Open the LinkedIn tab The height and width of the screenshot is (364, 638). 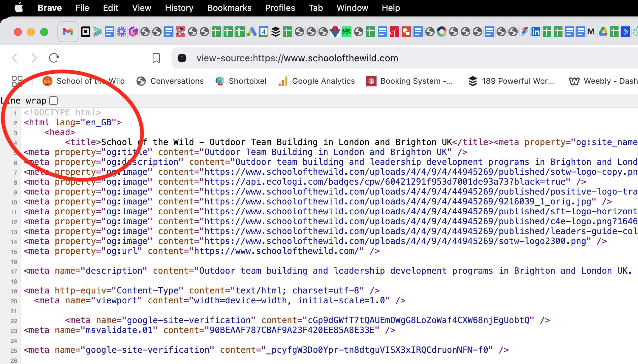click(x=536, y=32)
